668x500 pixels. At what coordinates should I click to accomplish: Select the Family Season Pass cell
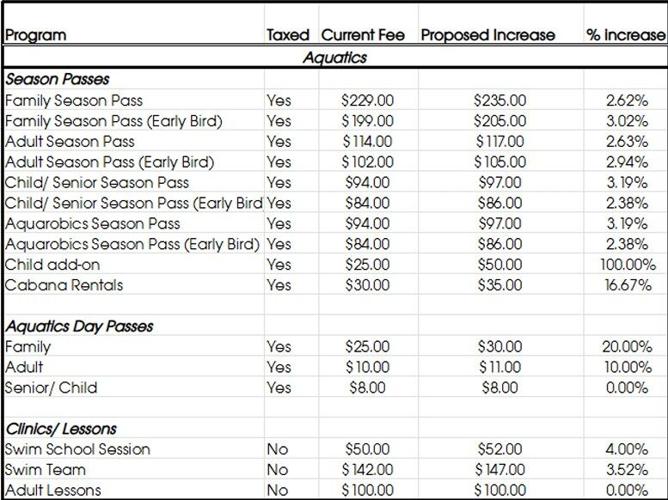tap(74, 100)
